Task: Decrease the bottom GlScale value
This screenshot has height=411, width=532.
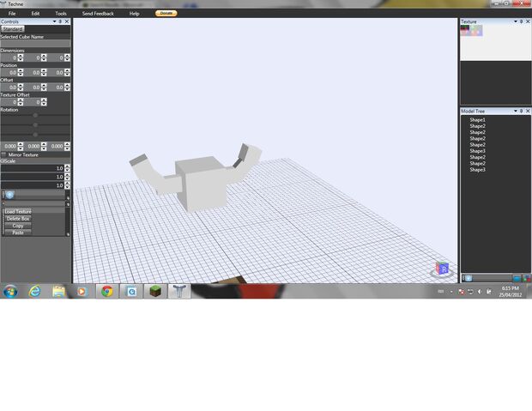Action: tap(67, 187)
